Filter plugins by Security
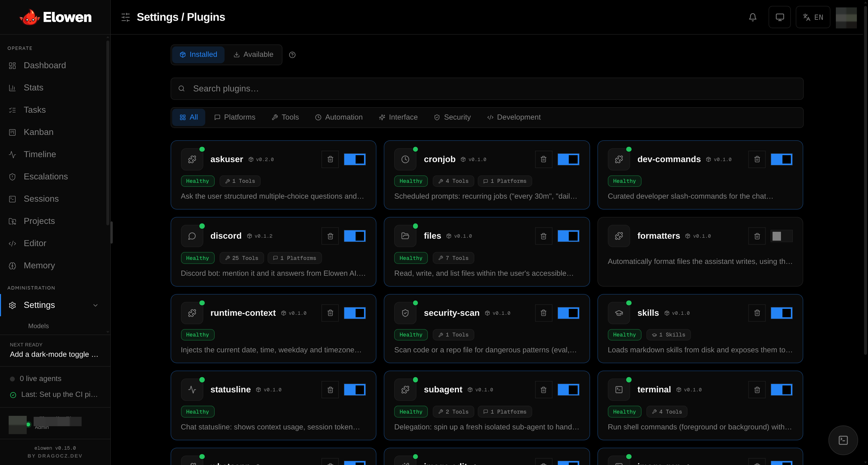The width and height of the screenshot is (868, 465). point(452,117)
